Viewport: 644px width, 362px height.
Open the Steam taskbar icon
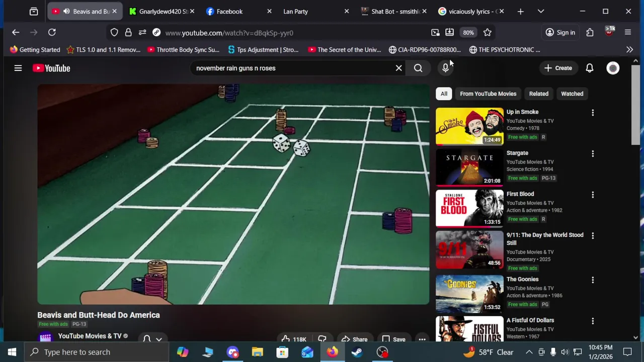(x=357, y=352)
